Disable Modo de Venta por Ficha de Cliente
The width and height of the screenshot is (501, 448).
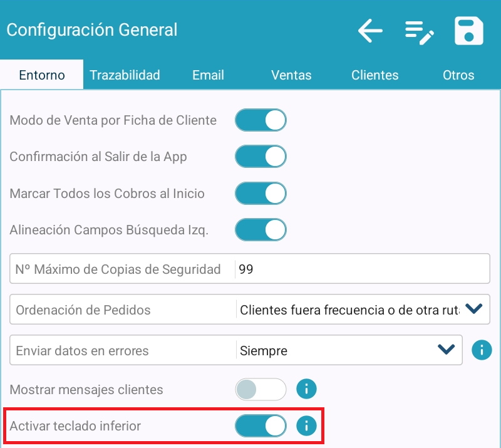tap(261, 120)
